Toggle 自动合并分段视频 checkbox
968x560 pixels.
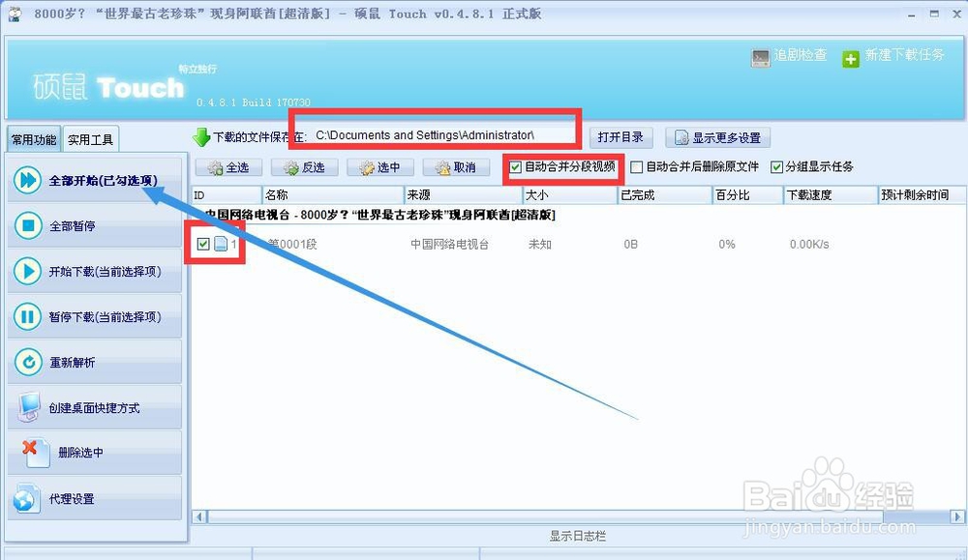[x=516, y=167]
